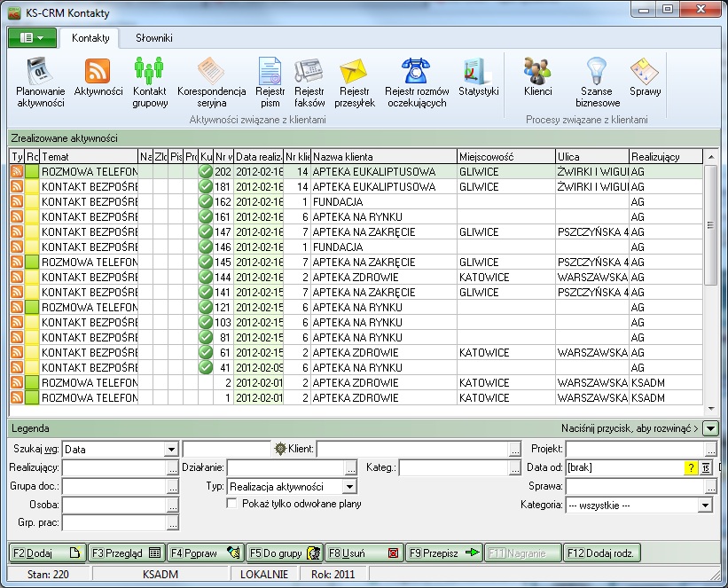Viewport: 728px width, 588px height.
Task: Expand the Legenda panel arrow
Action: 709,429
